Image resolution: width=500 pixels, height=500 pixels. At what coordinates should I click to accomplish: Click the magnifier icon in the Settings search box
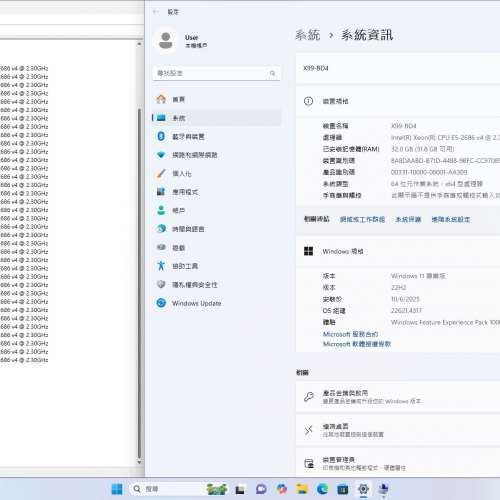[x=272, y=73]
